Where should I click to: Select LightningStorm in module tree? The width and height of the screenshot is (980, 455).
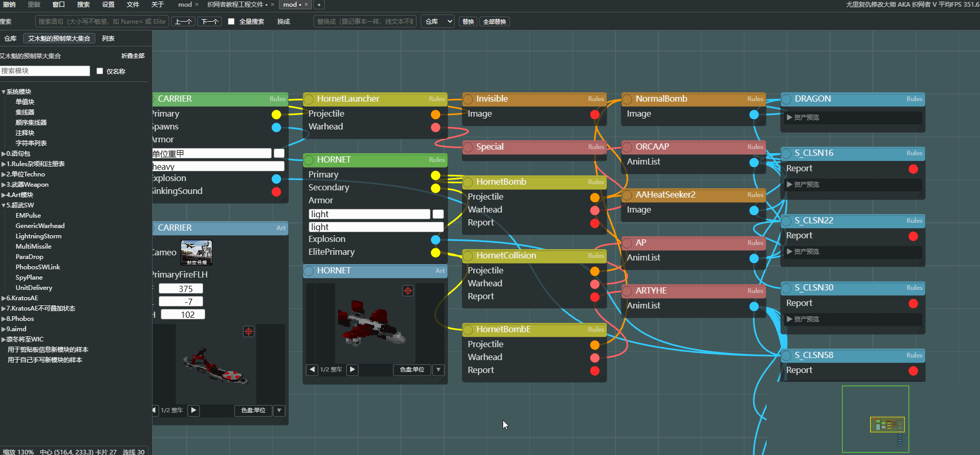pos(39,236)
